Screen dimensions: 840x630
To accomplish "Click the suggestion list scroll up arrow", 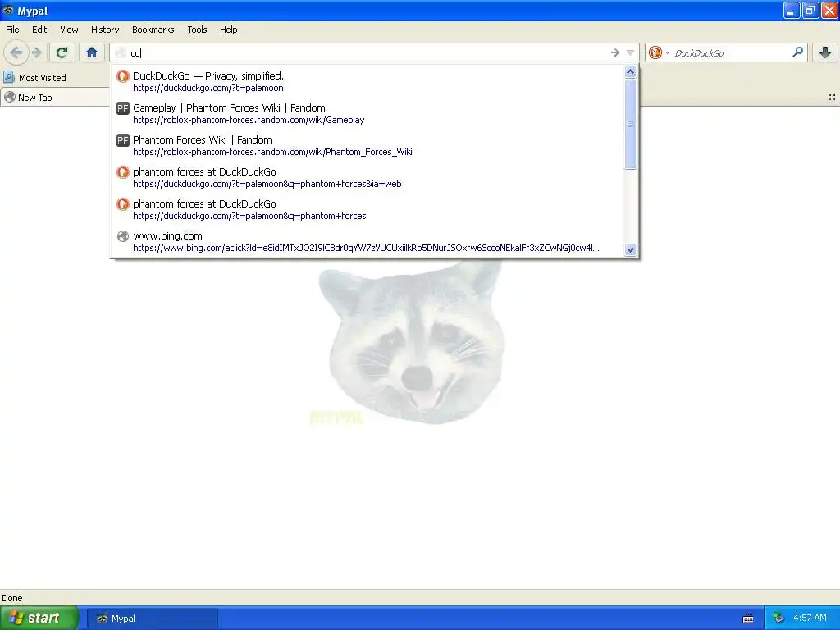I will pyautogui.click(x=631, y=72).
